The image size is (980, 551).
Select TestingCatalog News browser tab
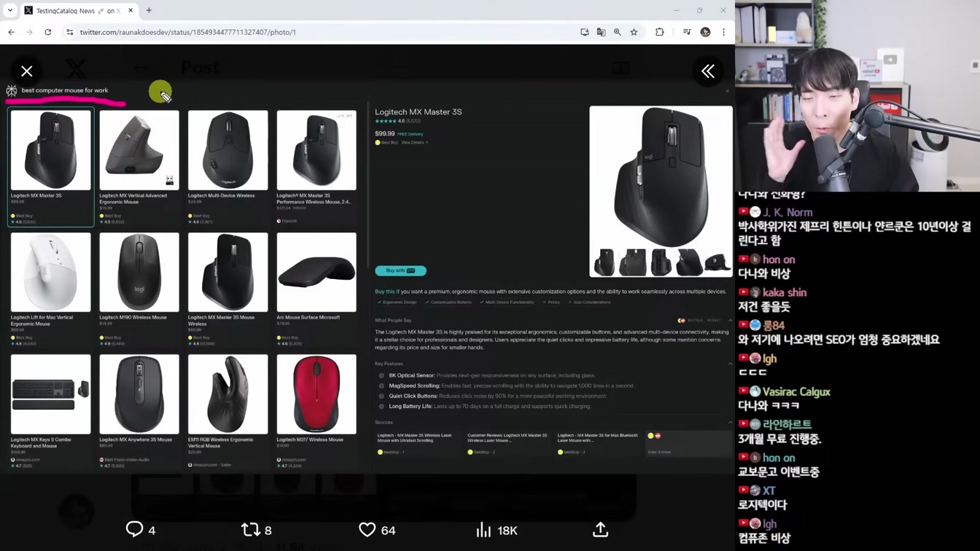tap(79, 10)
